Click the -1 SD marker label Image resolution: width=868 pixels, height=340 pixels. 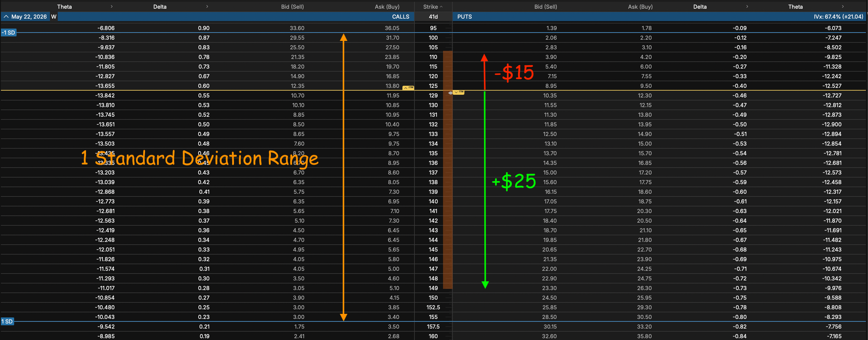[9, 33]
